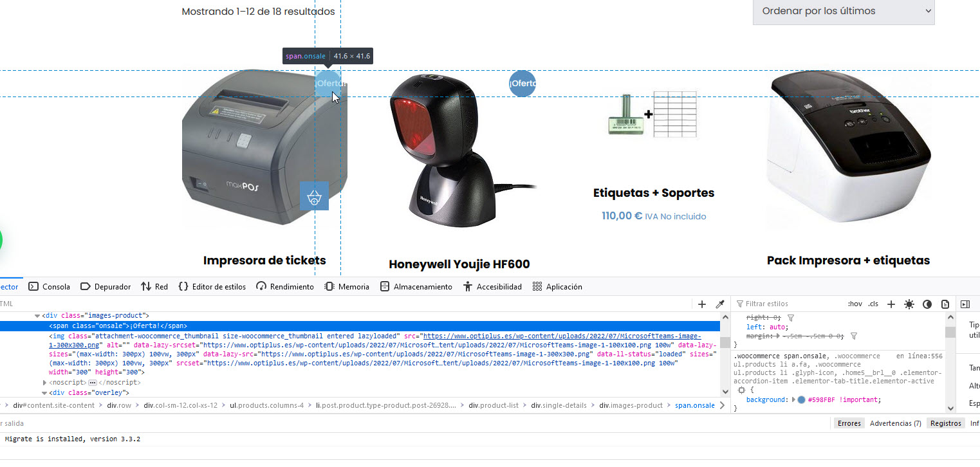Open the Consola tab in devtools

50,286
